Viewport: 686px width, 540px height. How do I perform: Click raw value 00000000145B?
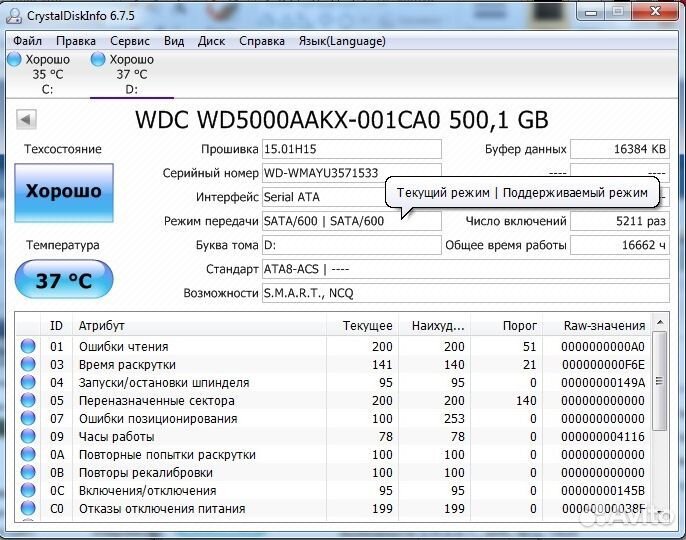pyautogui.click(x=603, y=491)
